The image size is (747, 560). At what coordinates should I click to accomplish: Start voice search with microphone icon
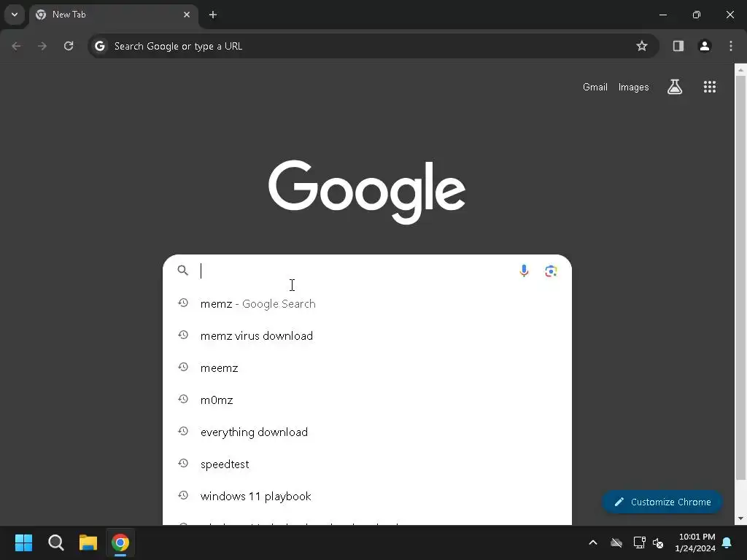click(524, 271)
